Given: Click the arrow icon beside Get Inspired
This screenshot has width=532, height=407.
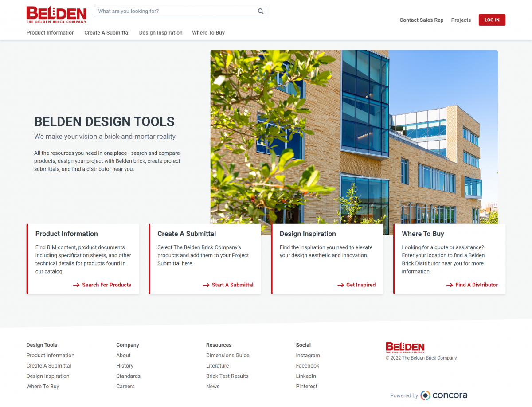Looking at the screenshot, I should (x=340, y=285).
